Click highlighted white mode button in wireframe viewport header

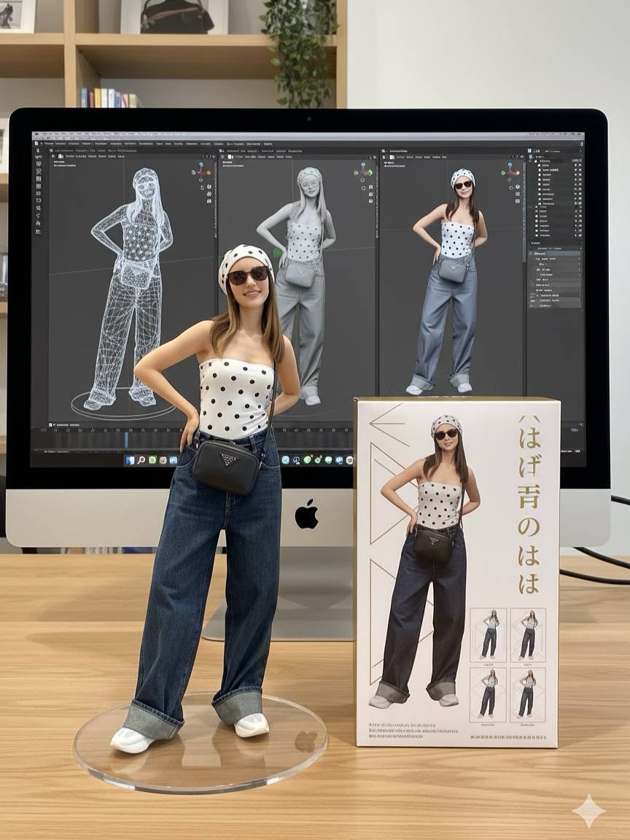pyautogui.click(x=61, y=157)
